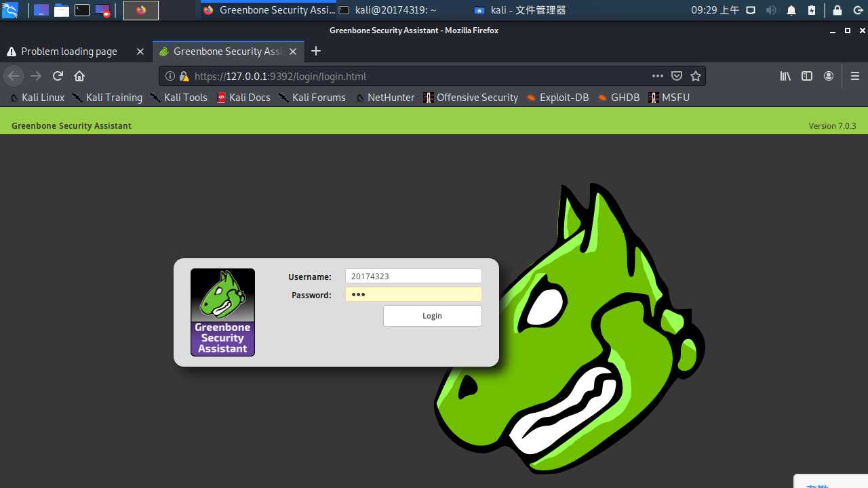Minimize the Firefox window

coord(833,30)
